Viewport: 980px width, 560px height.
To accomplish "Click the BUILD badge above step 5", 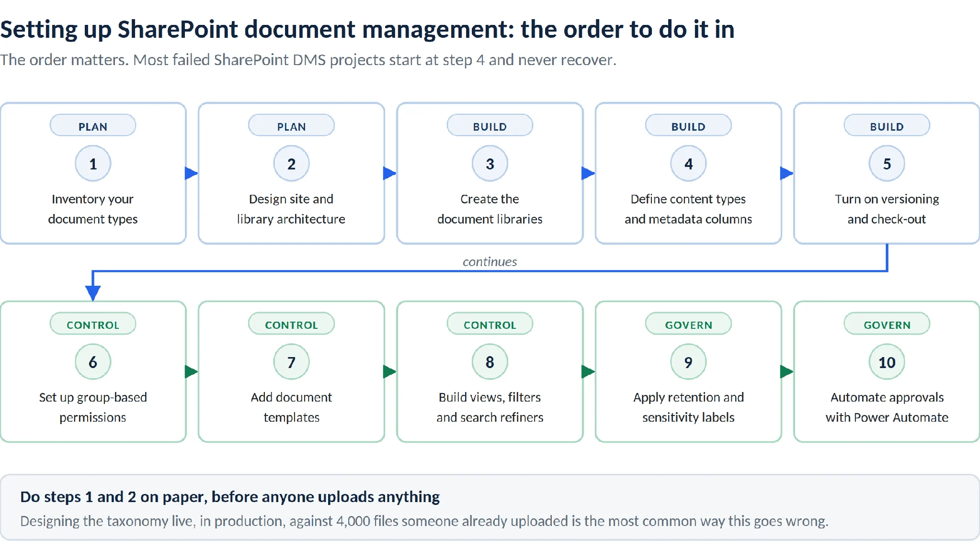I will point(887,126).
